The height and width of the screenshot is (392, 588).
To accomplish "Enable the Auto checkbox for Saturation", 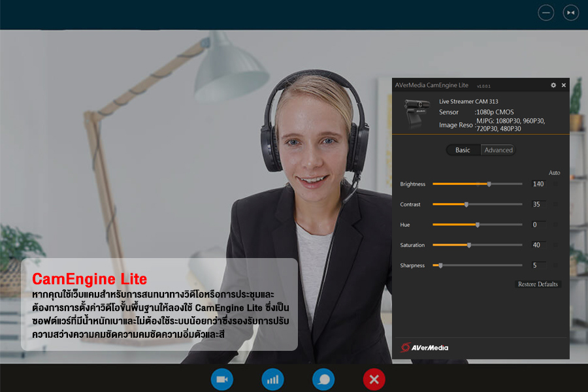I will 555,245.
